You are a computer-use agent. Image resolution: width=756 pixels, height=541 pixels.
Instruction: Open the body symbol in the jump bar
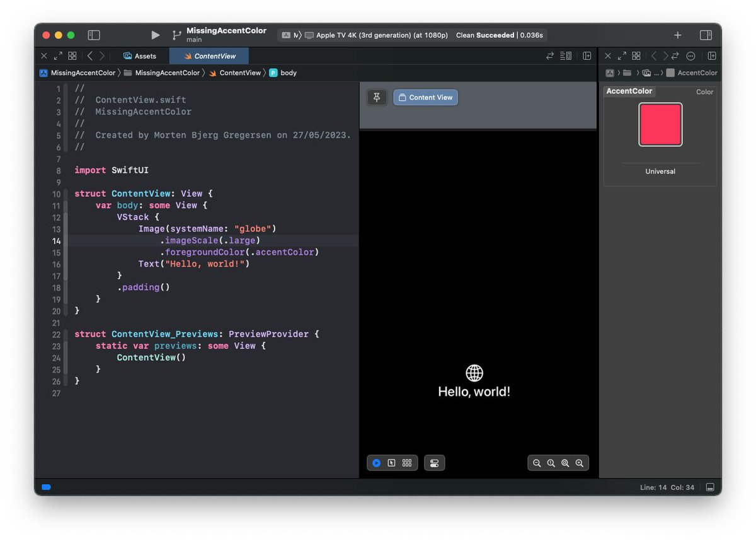[283, 73]
